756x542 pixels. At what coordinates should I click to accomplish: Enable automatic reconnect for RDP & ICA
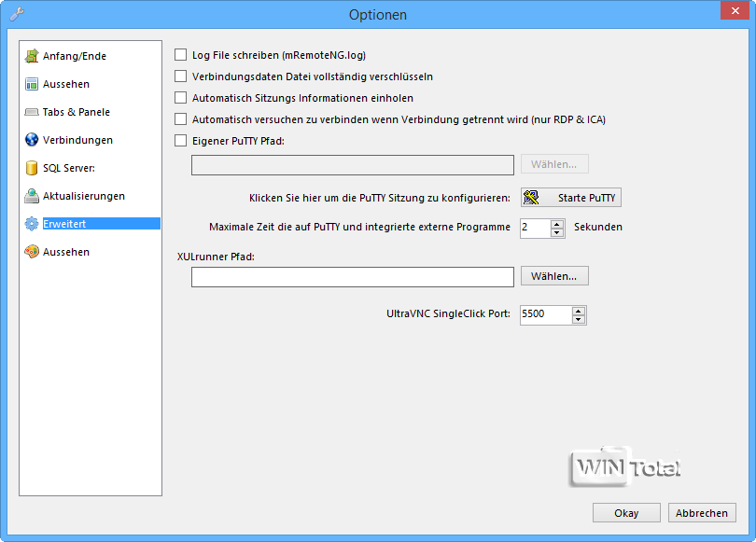(180, 119)
